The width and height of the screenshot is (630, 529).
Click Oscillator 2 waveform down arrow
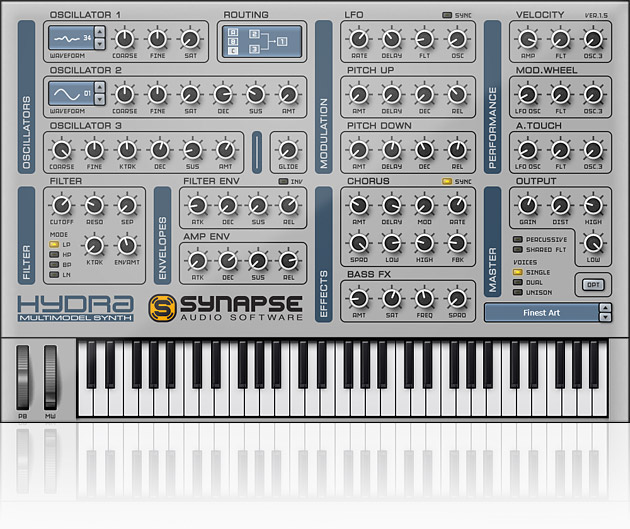[100, 99]
